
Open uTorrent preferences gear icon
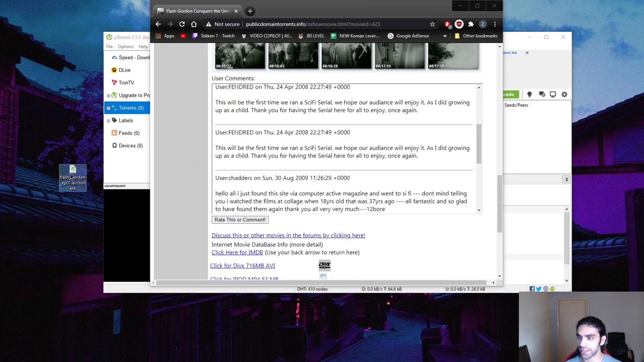tap(565, 95)
